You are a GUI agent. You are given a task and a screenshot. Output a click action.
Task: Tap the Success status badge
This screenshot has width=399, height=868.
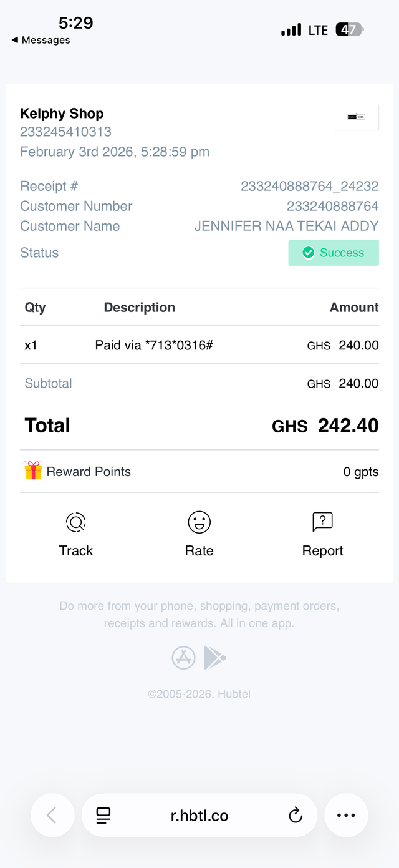pyautogui.click(x=334, y=253)
